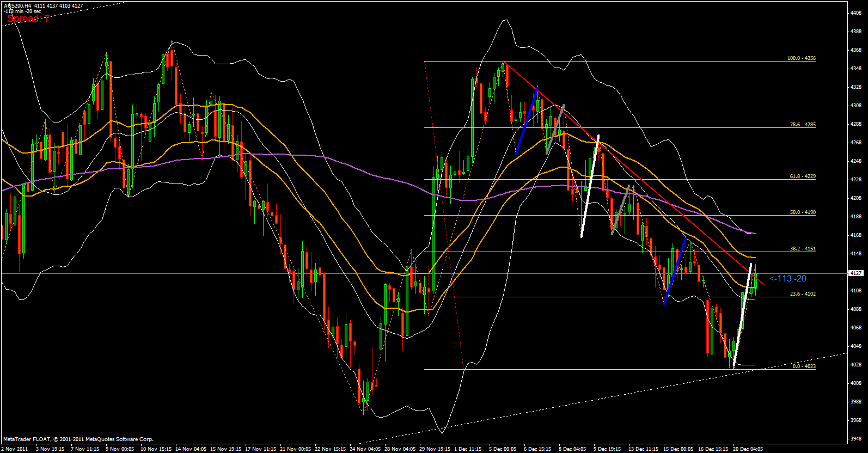Click the current price tag 4127 on axis
868x453 pixels.
click(x=856, y=273)
